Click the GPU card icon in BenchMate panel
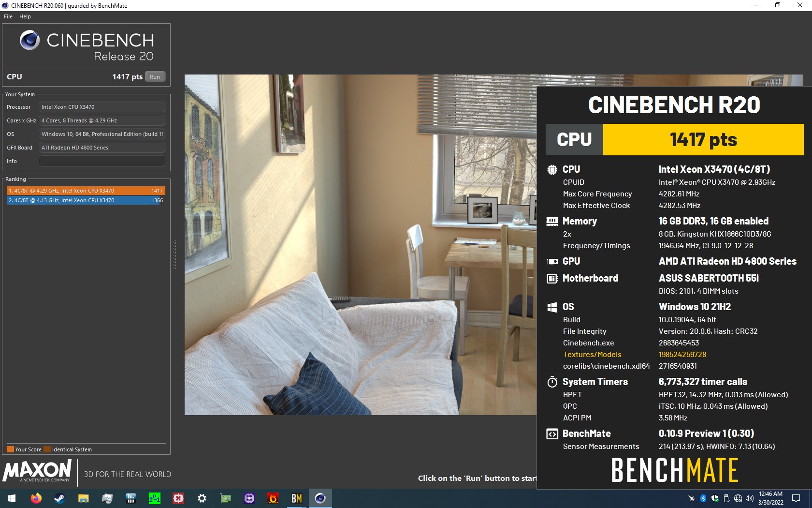 click(552, 261)
